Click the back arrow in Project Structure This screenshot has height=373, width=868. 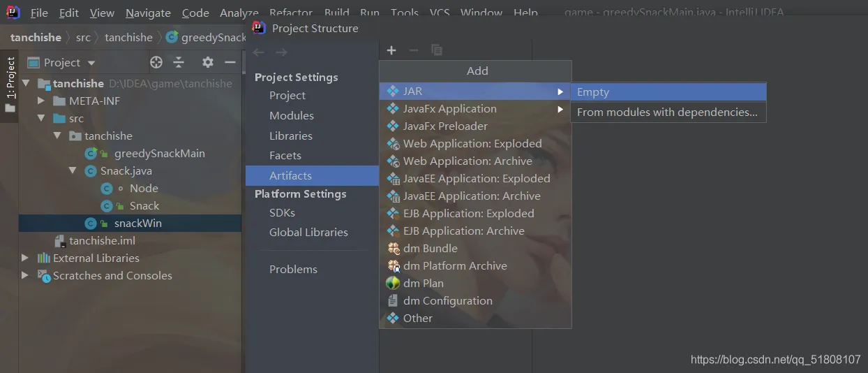(259, 52)
